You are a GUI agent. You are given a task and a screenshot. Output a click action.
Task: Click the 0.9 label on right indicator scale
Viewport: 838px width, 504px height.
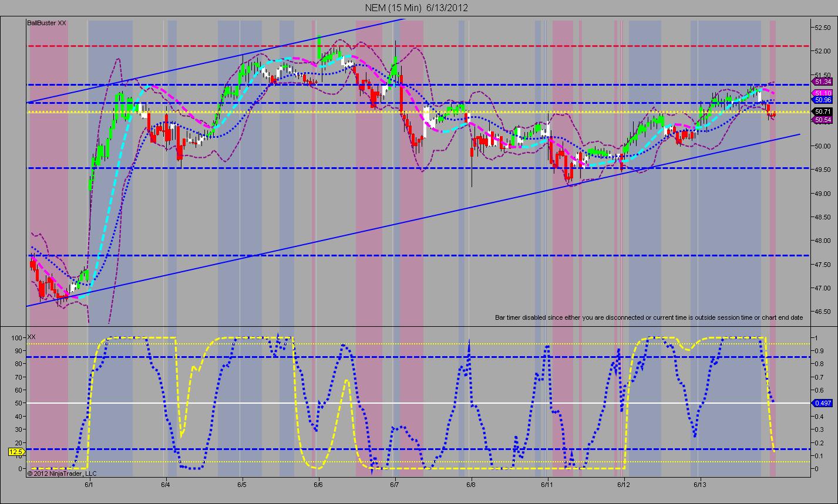(x=819, y=351)
